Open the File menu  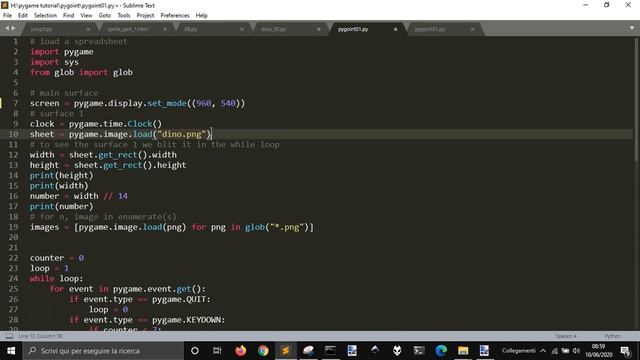[7, 16]
